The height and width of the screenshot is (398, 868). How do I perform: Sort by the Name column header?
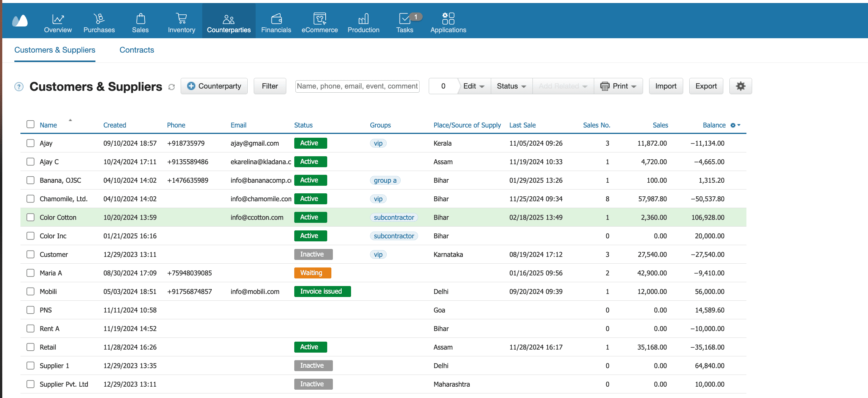[48, 125]
